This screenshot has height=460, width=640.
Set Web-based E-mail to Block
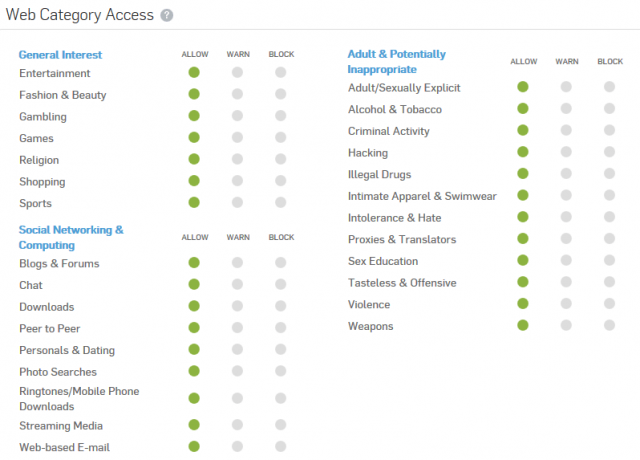(x=280, y=447)
